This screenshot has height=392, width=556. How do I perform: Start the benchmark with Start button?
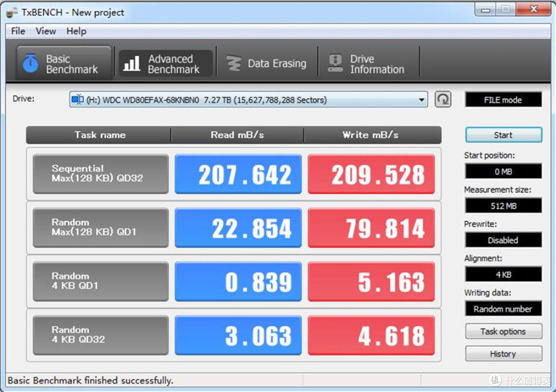(x=503, y=135)
